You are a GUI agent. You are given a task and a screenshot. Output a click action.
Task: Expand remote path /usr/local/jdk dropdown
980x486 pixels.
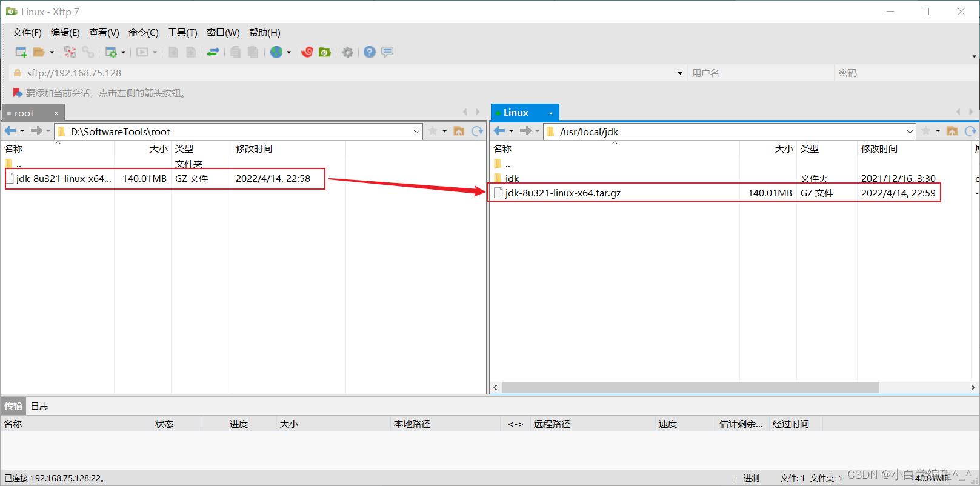point(910,131)
